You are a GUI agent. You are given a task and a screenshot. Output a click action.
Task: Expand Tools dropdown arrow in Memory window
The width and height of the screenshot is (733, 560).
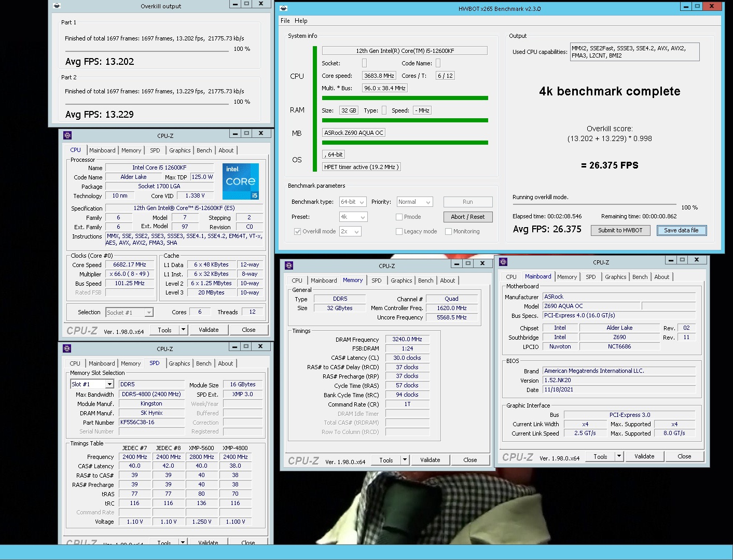click(x=405, y=460)
